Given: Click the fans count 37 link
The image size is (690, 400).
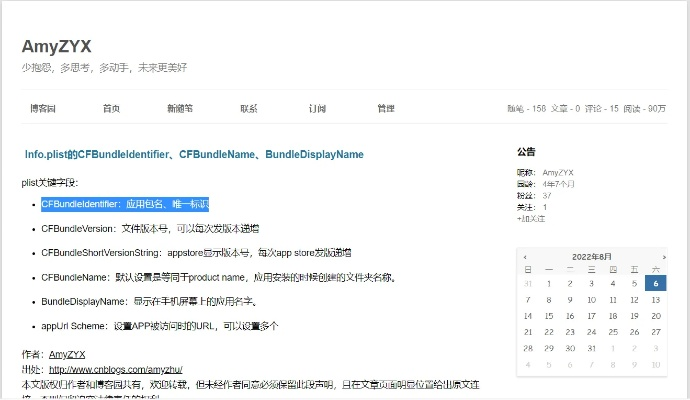Looking at the screenshot, I should tap(547, 195).
